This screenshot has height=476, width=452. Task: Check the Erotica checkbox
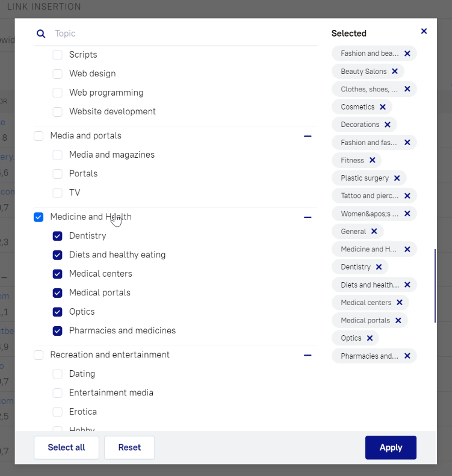coord(57,412)
